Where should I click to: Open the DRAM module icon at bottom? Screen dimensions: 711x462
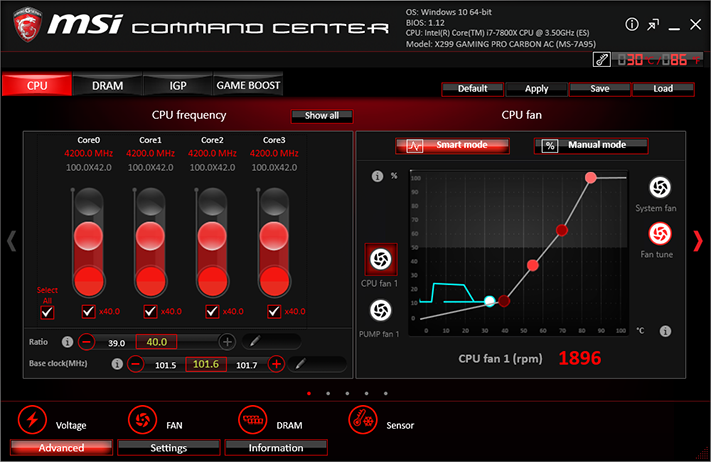point(253,419)
